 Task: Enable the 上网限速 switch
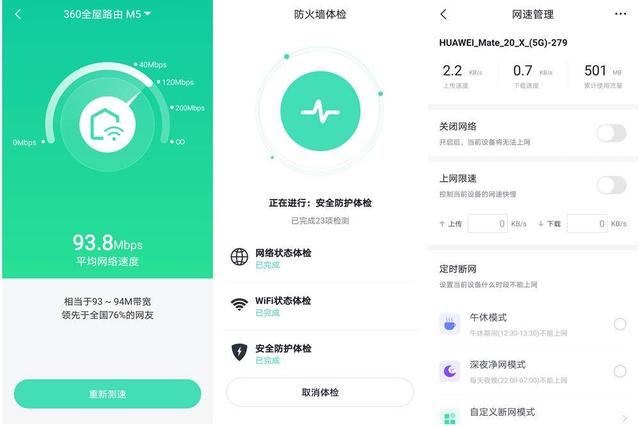611,185
